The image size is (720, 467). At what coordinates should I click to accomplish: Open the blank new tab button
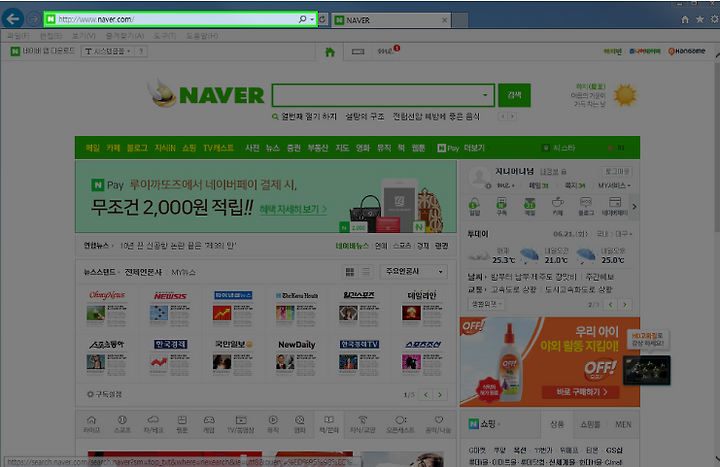[460, 20]
